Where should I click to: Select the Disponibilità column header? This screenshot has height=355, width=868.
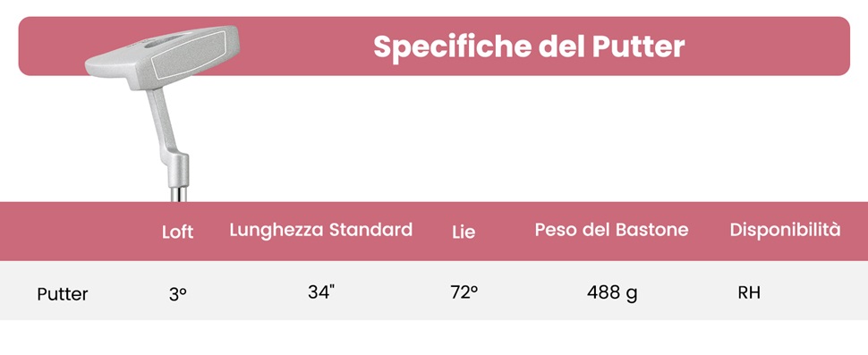785,230
